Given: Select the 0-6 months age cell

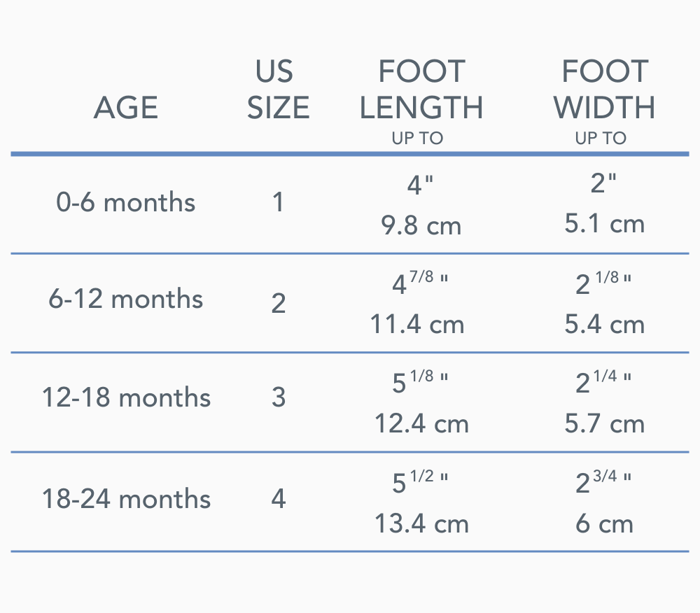Looking at the screenshot, I should pyautogui.click(x=126, y=203).
